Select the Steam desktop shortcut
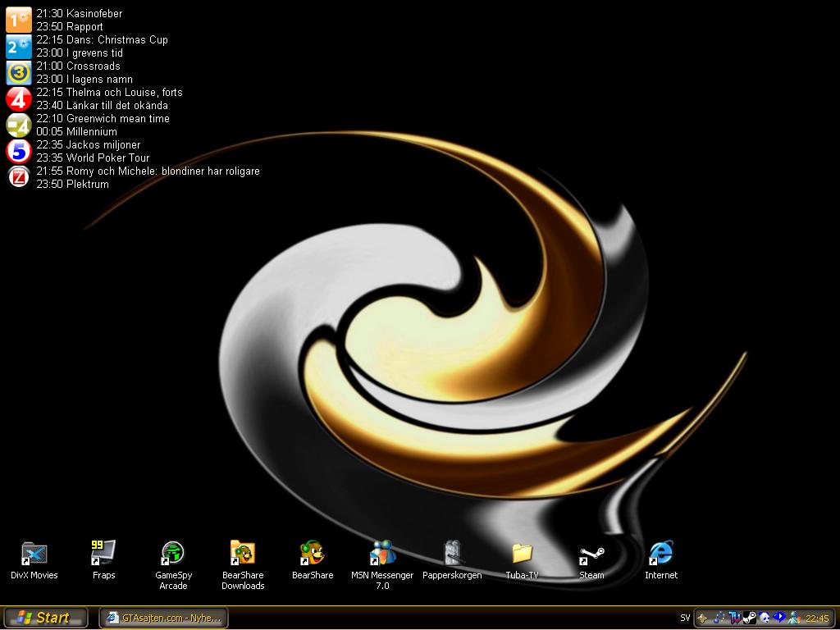840x630 pixels. coord(591,559)
